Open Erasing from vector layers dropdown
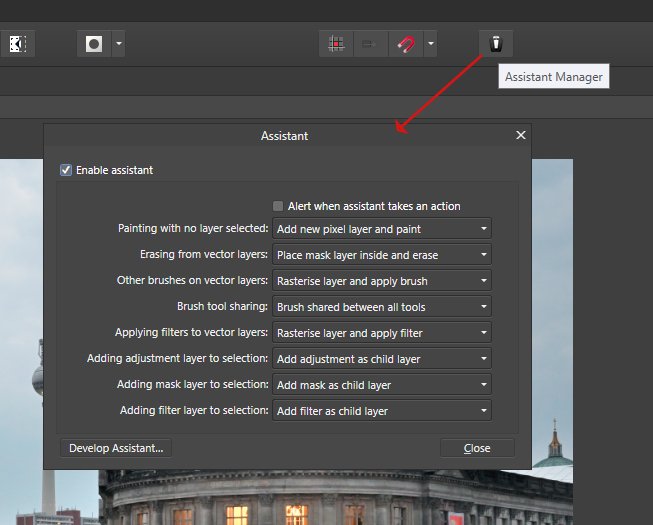653x525 pixels. (382, 254)
